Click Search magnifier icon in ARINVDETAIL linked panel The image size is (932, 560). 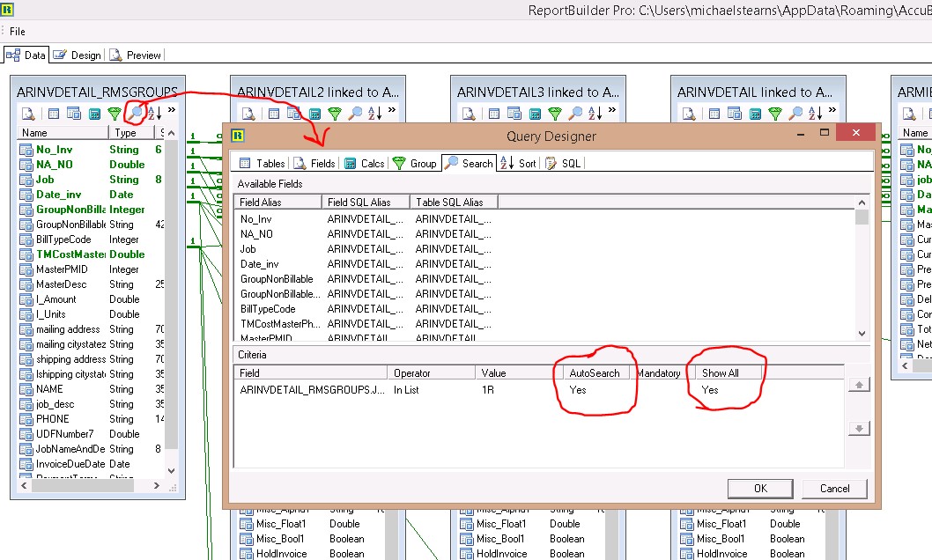(x=795, y=112)
